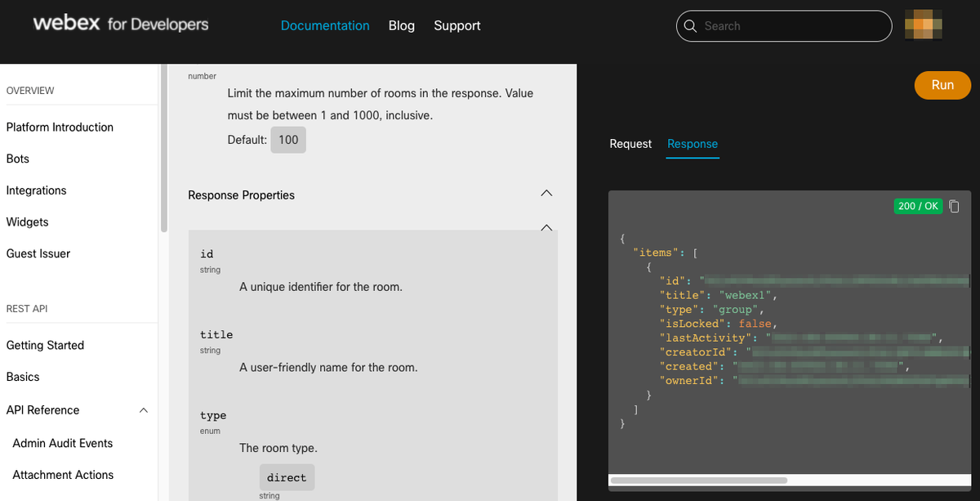Click 'A user-friendly name for the room.' description

coord(328,368)
